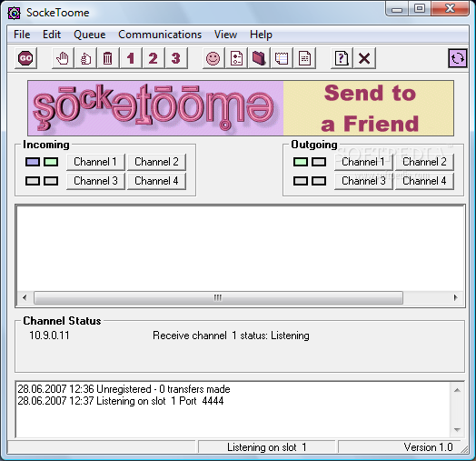Screen dimensions: 476x461
Task: Click the Send to a Friend banner
Action: (x=369, y=108)
